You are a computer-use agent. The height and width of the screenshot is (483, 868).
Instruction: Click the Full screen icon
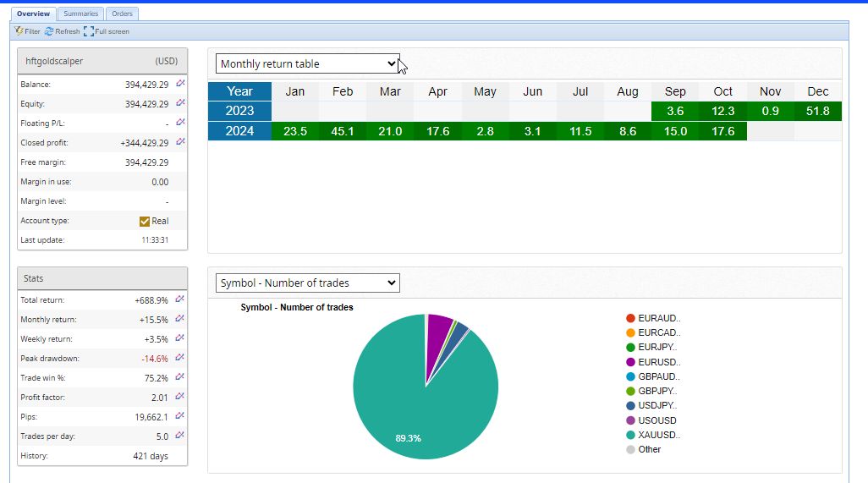pos(89,31)
